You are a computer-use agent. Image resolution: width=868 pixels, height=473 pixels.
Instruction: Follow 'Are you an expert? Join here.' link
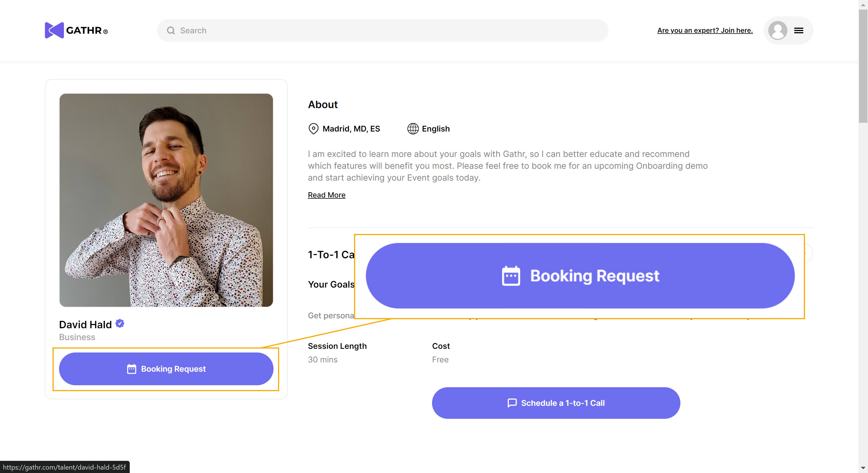pos(705,30)
